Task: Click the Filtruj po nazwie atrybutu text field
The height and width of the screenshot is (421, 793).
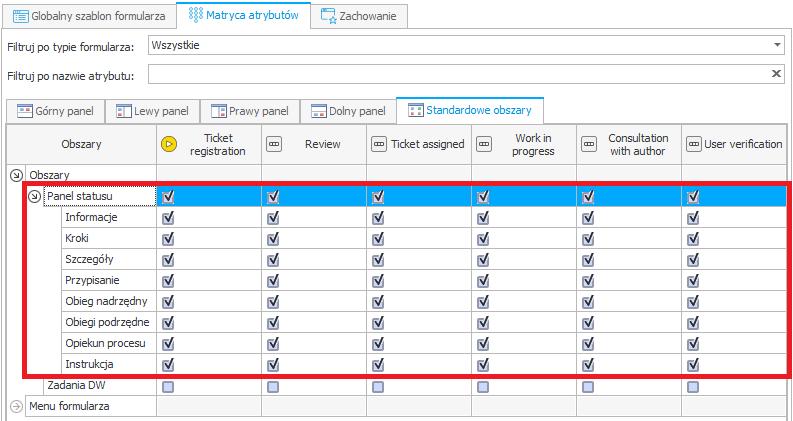Action: click(x=458, y=74)
